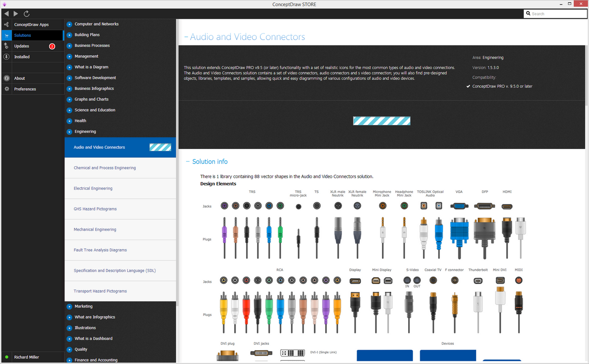589x364 pixels.
Task: Click the striped install progress bar
Action: pos(381,121)
